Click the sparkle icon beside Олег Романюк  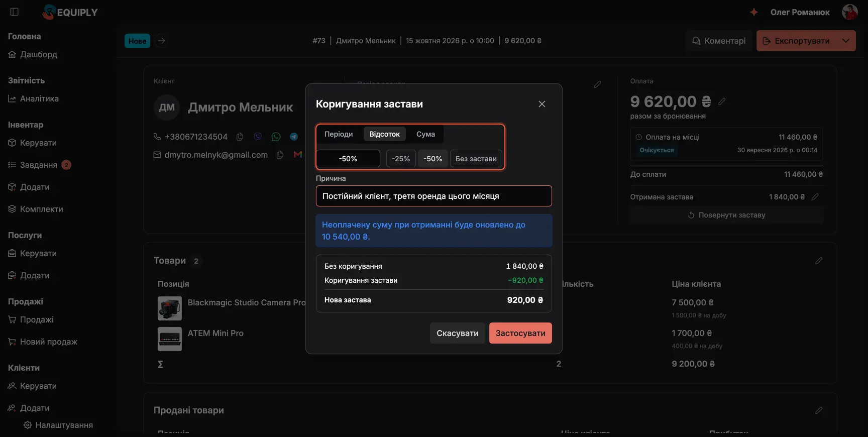tap(753, 12)
